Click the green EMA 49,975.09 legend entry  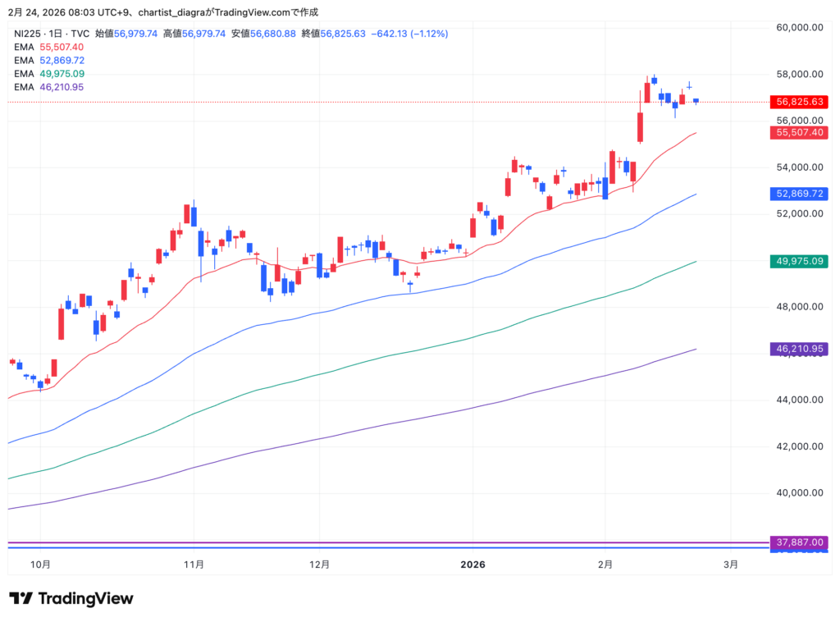(49, 73)
